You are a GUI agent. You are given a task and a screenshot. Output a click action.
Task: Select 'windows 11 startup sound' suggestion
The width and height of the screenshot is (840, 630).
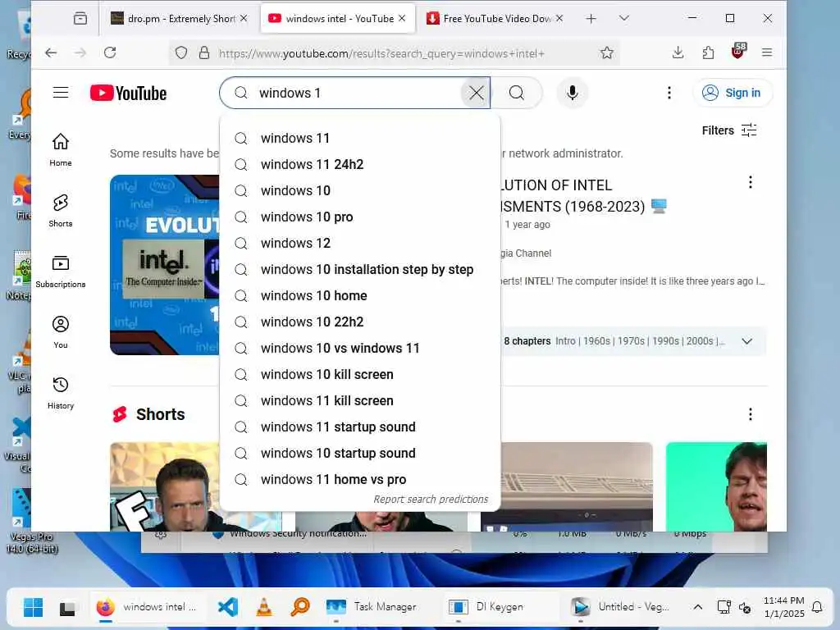(360, 427)
